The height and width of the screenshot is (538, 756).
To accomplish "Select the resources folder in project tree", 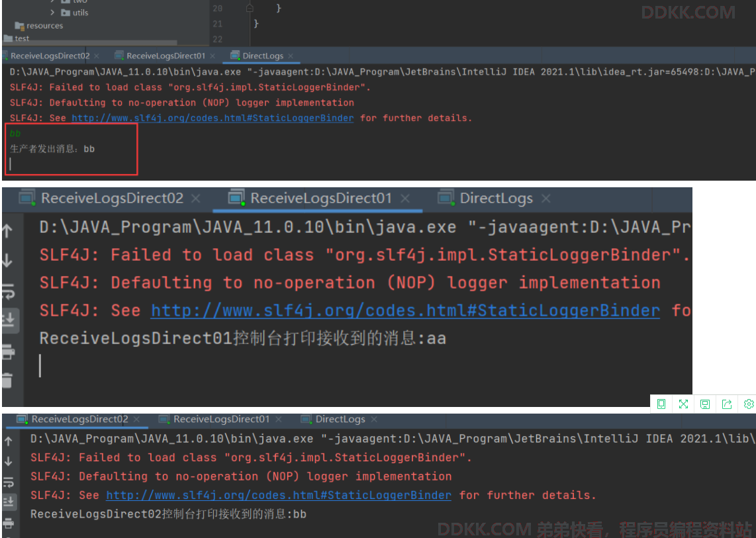I will coord(39,26).
